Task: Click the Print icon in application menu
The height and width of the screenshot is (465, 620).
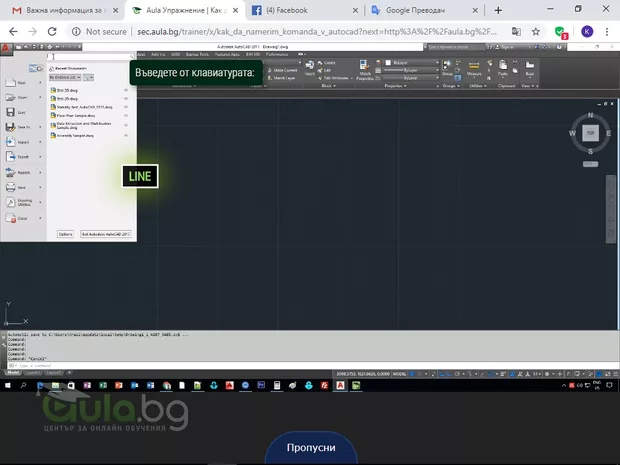Action: 10,187
